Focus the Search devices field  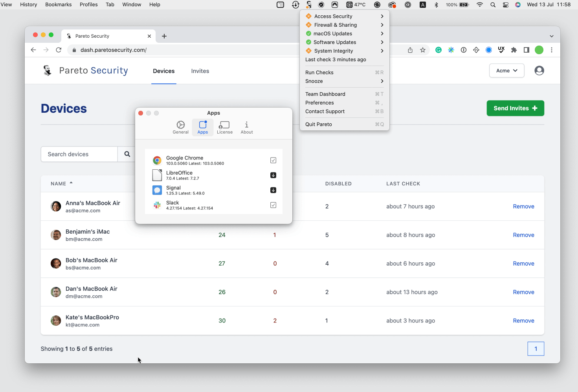coord(79,154)
